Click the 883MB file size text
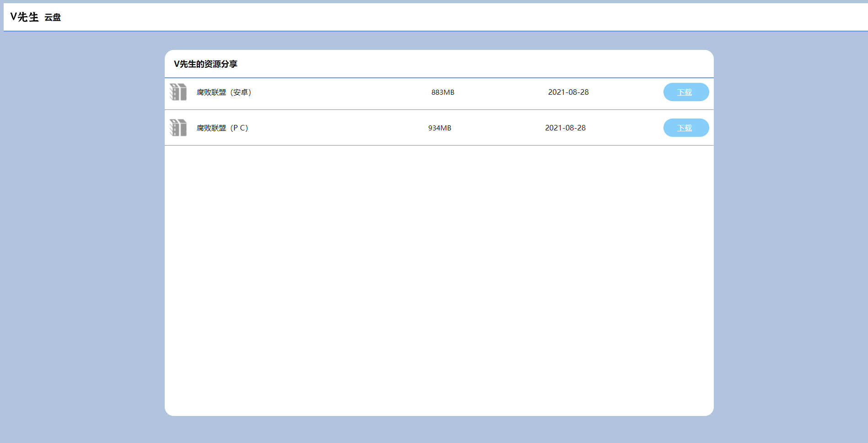868x443 pixels. tap(442, 92)
